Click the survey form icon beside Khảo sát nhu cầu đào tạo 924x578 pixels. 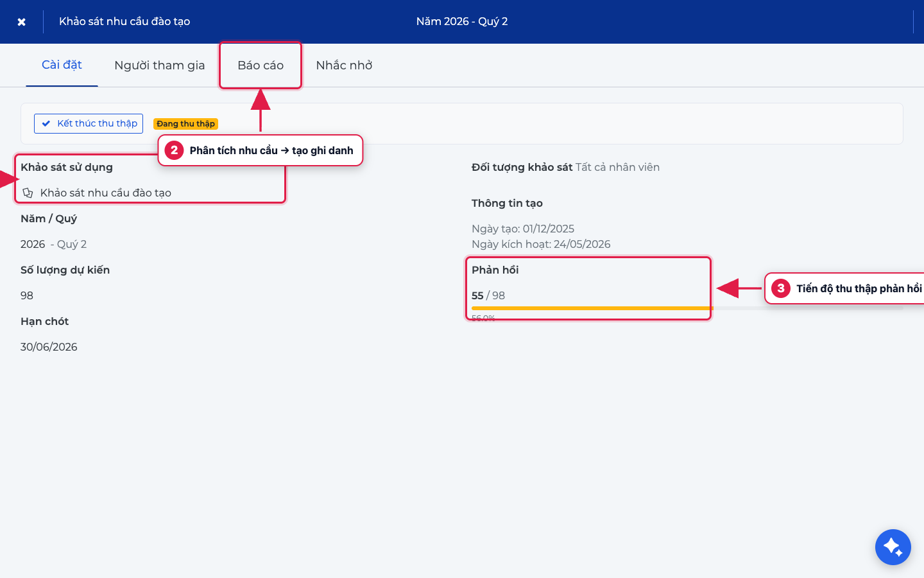point(28,193)
